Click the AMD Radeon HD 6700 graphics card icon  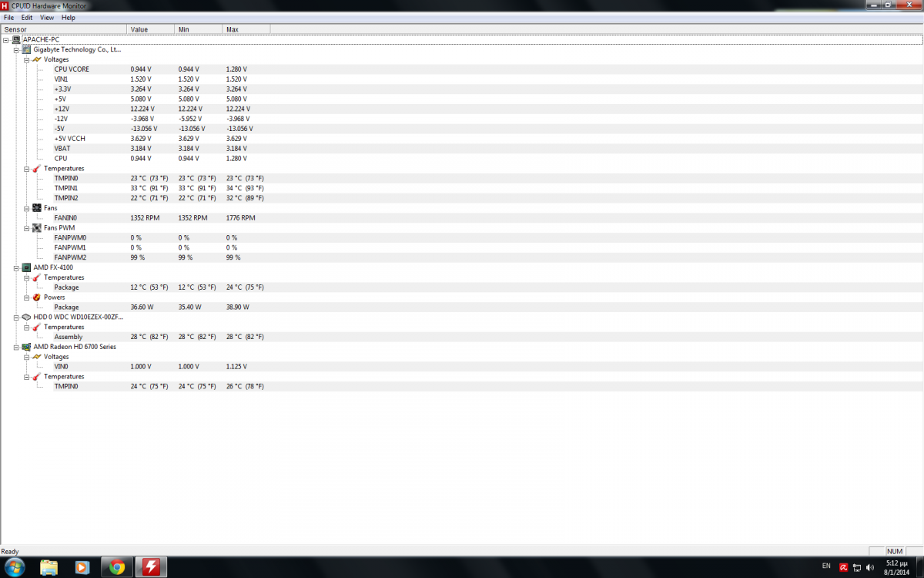point(26,347)
